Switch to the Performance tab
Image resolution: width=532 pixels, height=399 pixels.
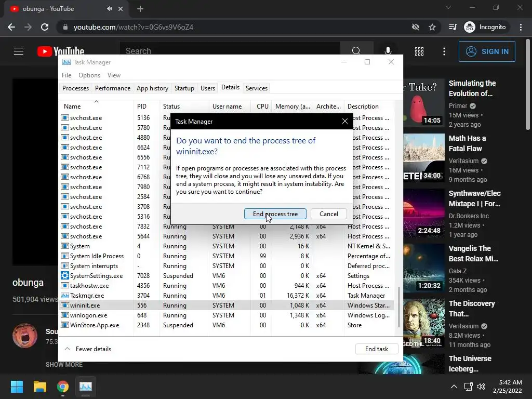click(x=113, y=88)
